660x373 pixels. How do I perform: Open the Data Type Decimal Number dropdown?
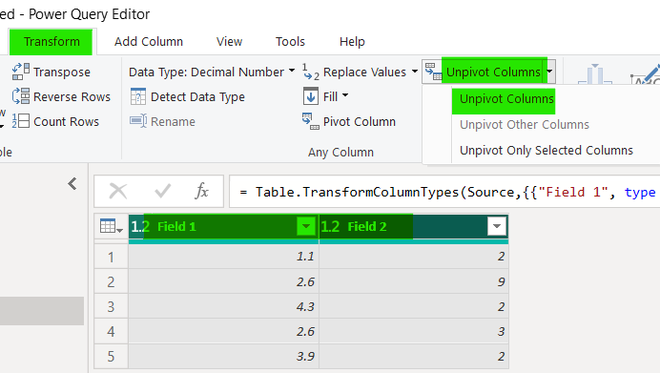tap(212, 72)
